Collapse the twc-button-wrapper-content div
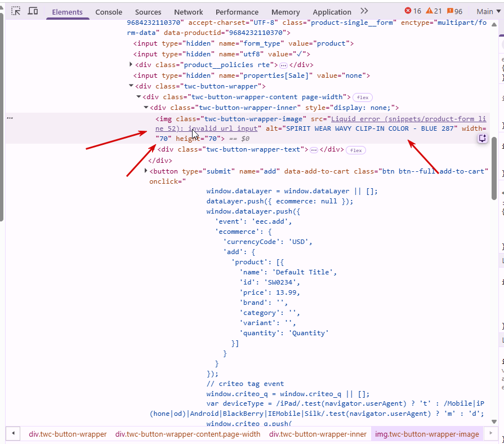Screen dimensions: 504x444 point(139,96)
